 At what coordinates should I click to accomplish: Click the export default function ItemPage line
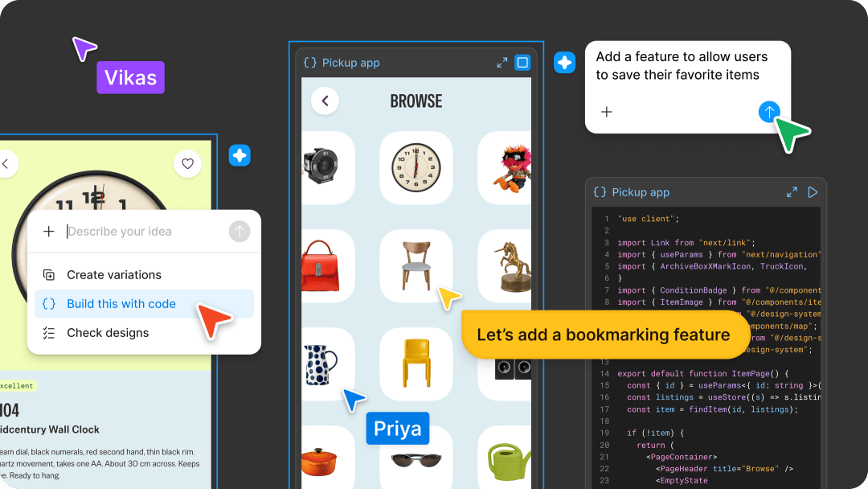[702, 373]
